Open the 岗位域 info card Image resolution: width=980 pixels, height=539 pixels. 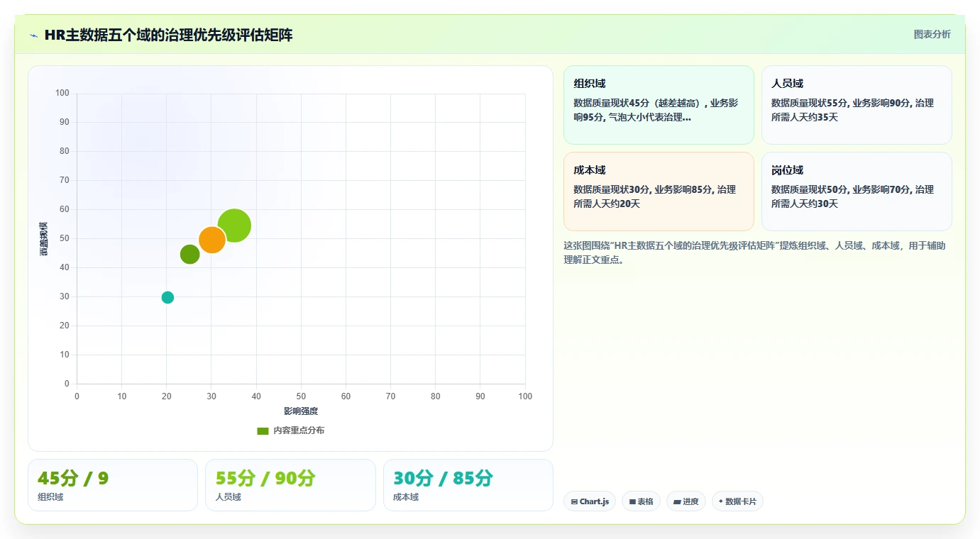[857, 191]
